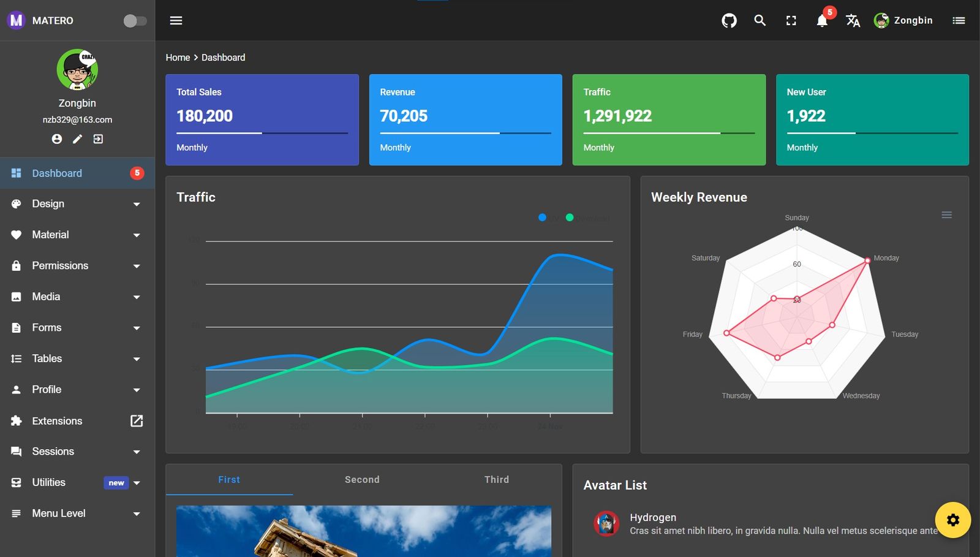Select the First tab

(229, 480)
